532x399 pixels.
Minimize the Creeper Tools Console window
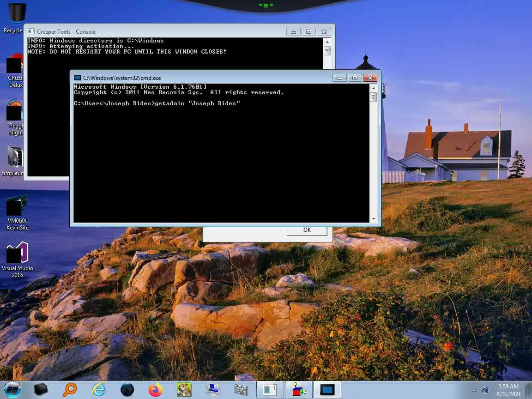tap(293, 31)
